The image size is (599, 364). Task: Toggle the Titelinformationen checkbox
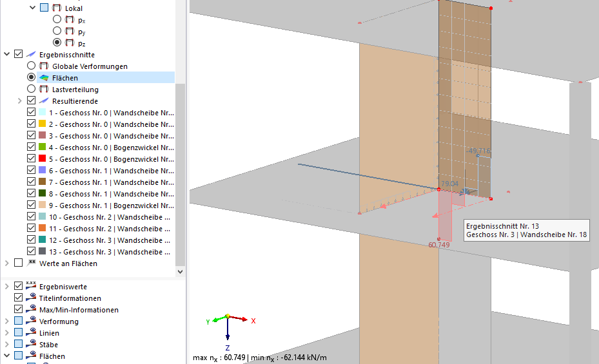18,297
